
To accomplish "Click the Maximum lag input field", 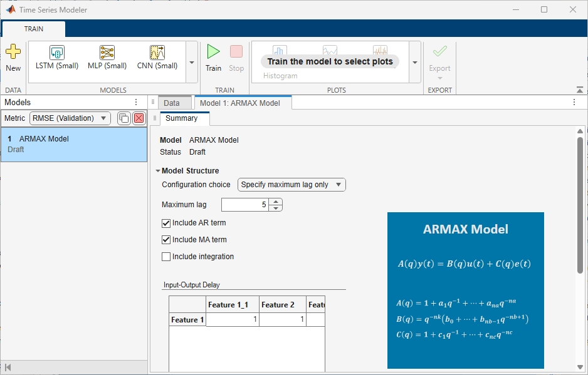I will [245, 205].
